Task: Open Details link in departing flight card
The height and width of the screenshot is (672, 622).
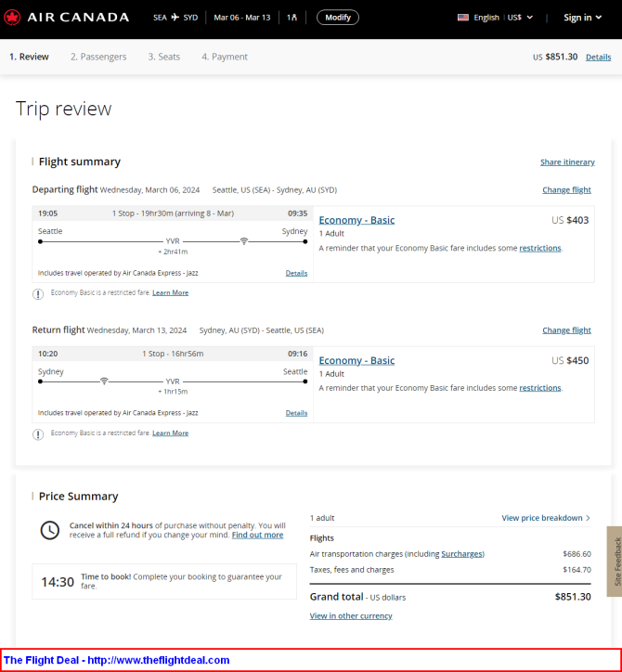Action: [x=297, y=273]
